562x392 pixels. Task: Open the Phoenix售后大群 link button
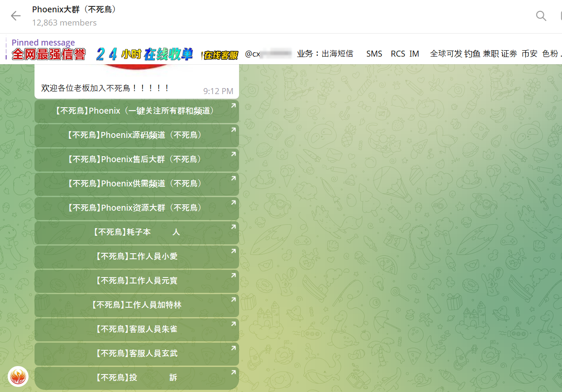(137, 160)
